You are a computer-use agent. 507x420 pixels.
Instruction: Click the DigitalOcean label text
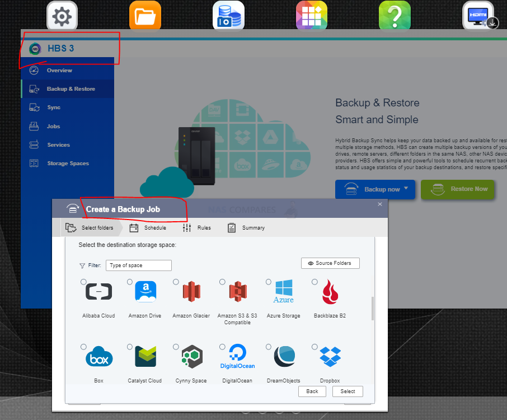coord(237,381)
